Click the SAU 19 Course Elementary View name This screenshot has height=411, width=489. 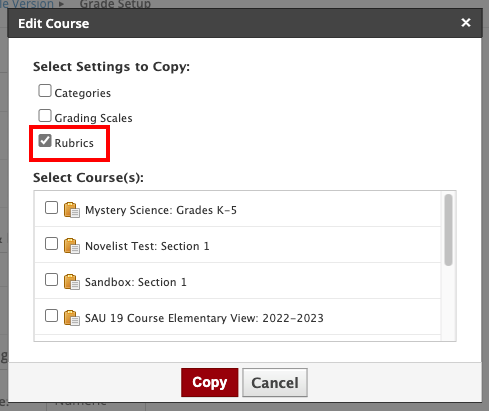[x=204, y=318]
